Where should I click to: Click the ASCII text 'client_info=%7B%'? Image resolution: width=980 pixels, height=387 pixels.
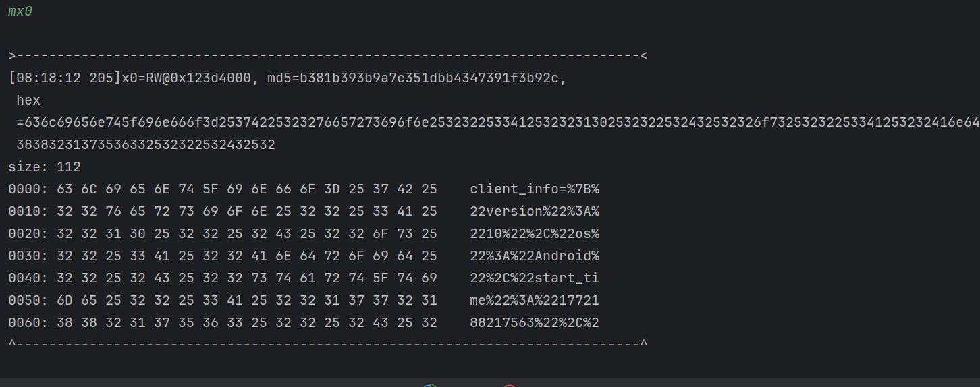click(x=535, y=189)
